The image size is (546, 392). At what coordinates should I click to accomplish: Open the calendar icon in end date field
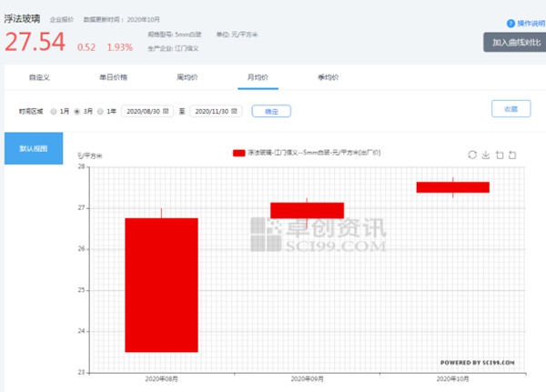(x=234, y=111)
